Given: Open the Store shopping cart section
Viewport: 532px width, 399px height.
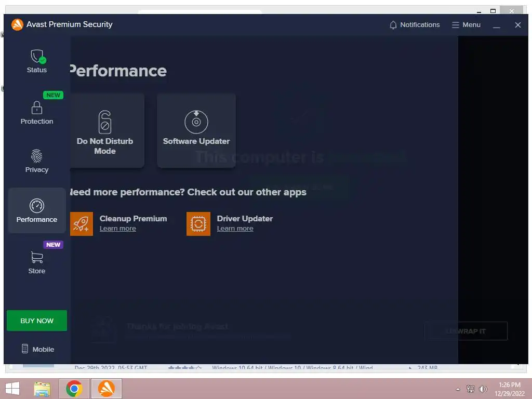Looking at the screenshot, I should [x=37, y=262].
